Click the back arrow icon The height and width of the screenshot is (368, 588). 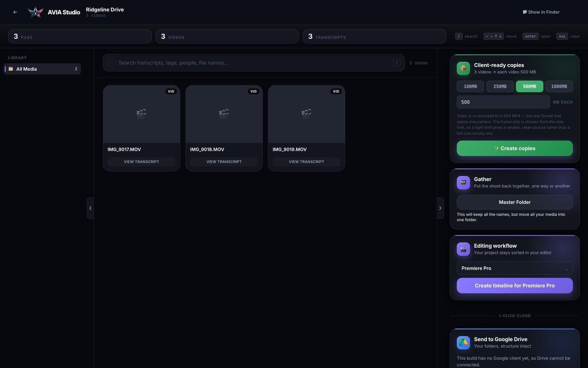[15, 12]
